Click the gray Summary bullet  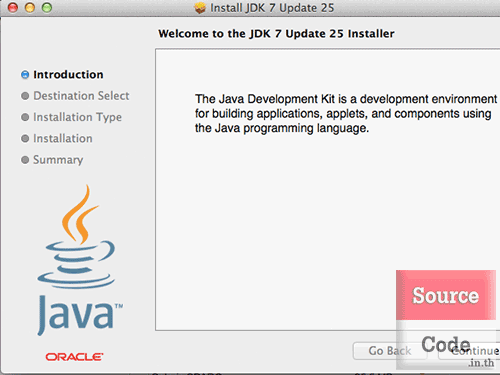[25, 160]
